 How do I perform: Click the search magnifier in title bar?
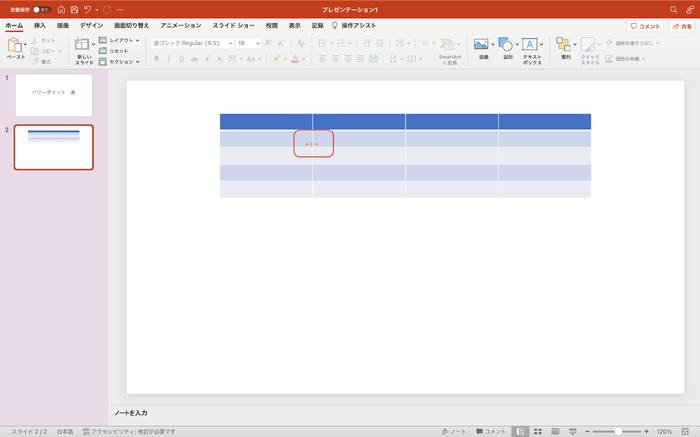click(673, 9)
